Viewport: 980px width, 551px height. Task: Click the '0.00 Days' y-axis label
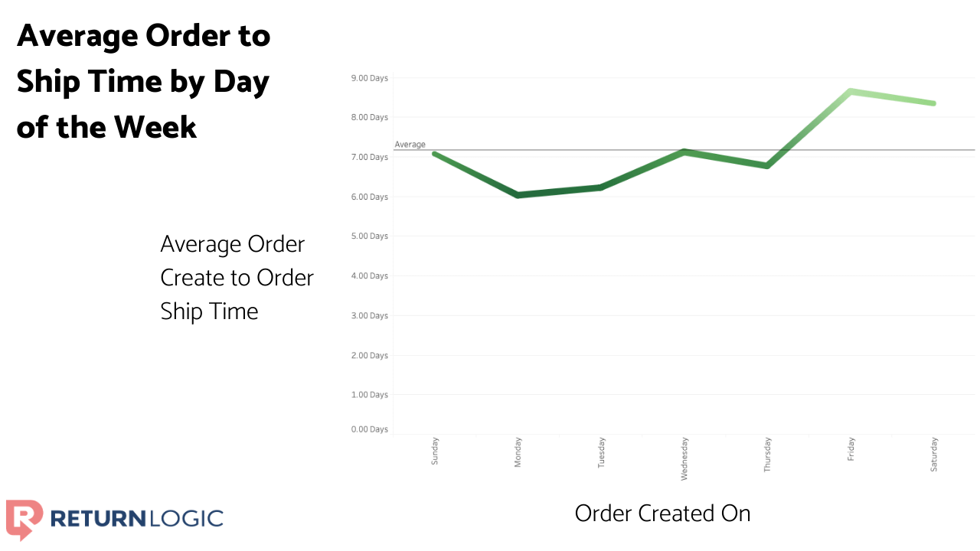pyautogui.click(x=370, y=429)
